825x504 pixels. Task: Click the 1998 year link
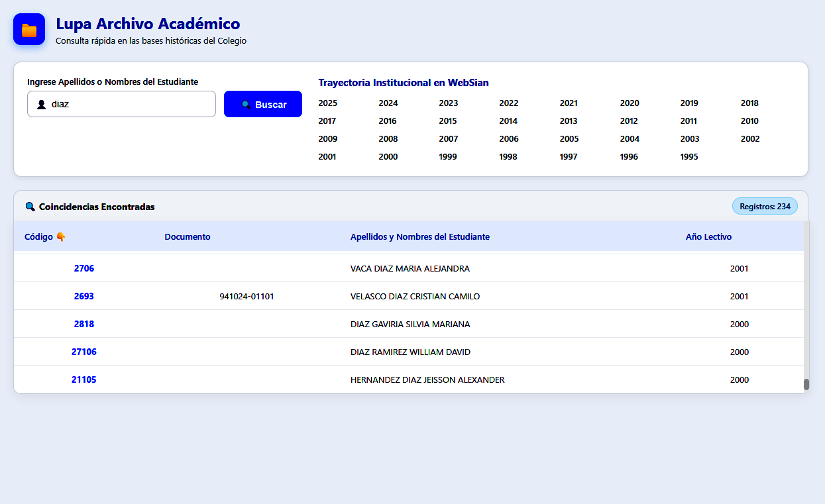point(508,157)
